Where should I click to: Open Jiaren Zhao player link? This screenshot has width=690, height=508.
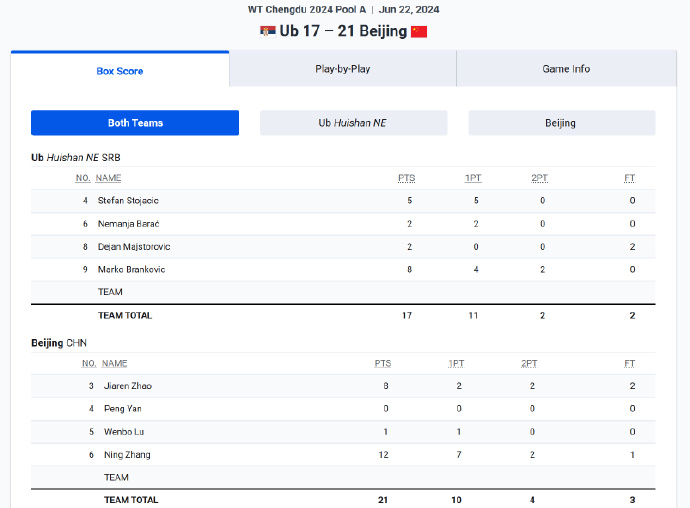point(128,385)
